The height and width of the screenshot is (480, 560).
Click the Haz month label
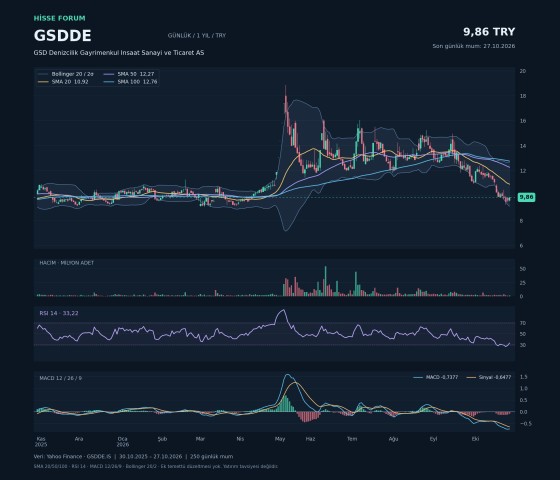tap(310, 439)
